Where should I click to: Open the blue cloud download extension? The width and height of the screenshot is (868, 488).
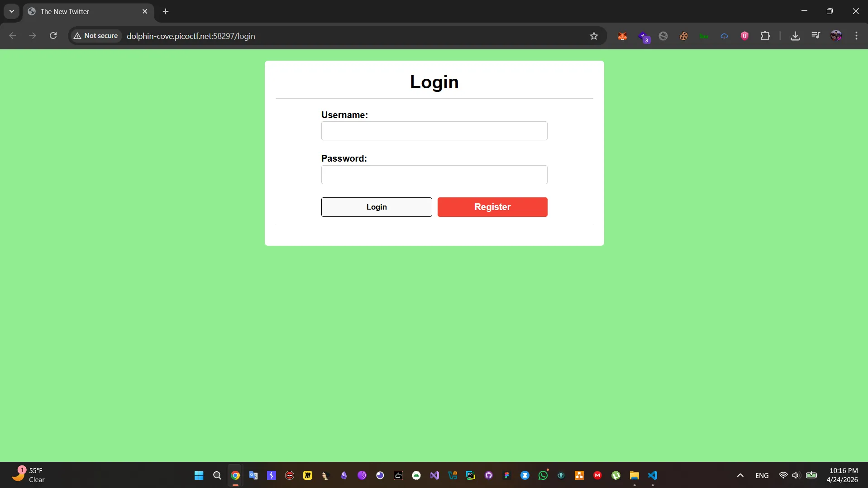(724, 36)
